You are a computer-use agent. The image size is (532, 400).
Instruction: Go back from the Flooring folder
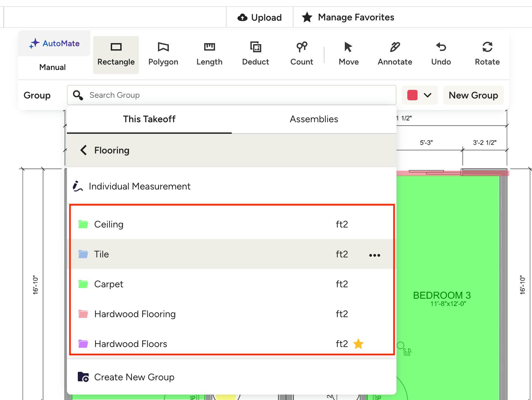83,150
